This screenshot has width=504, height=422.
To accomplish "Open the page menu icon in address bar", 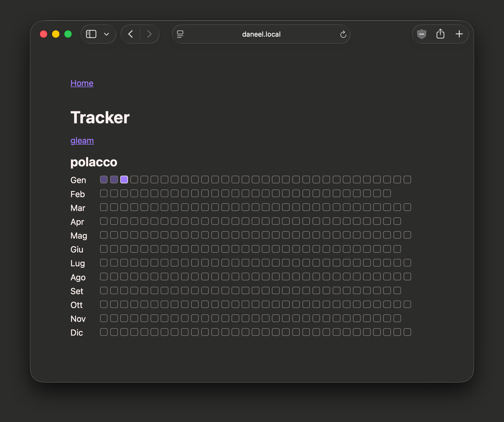I will (180, 34).
